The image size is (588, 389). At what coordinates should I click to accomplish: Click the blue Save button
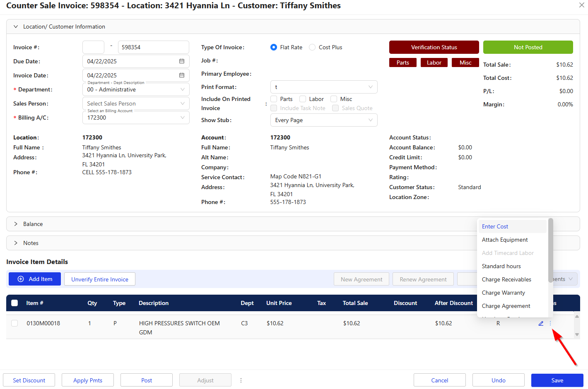557,380
